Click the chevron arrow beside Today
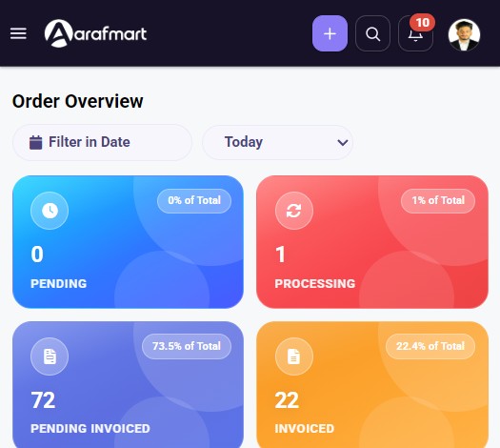Screen dimensions: 500x448 pos(343,143)
